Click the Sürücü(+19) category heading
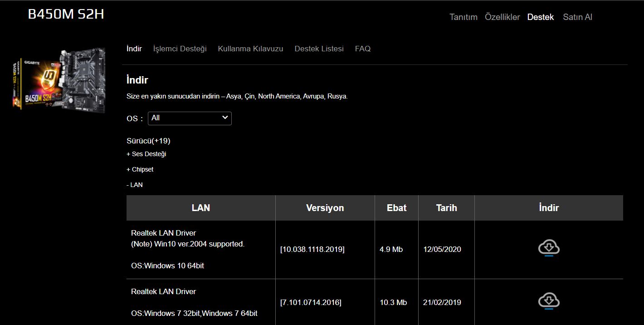Image resolution: width=644 pixels, height=325 pixels. 148,141
